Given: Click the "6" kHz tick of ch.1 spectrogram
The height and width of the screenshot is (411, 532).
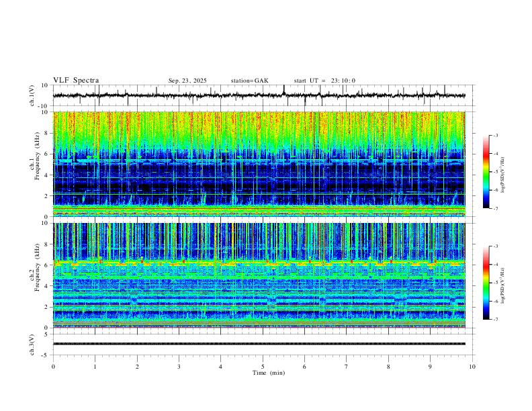Looking at the screenshot, I should pos(47,154).
